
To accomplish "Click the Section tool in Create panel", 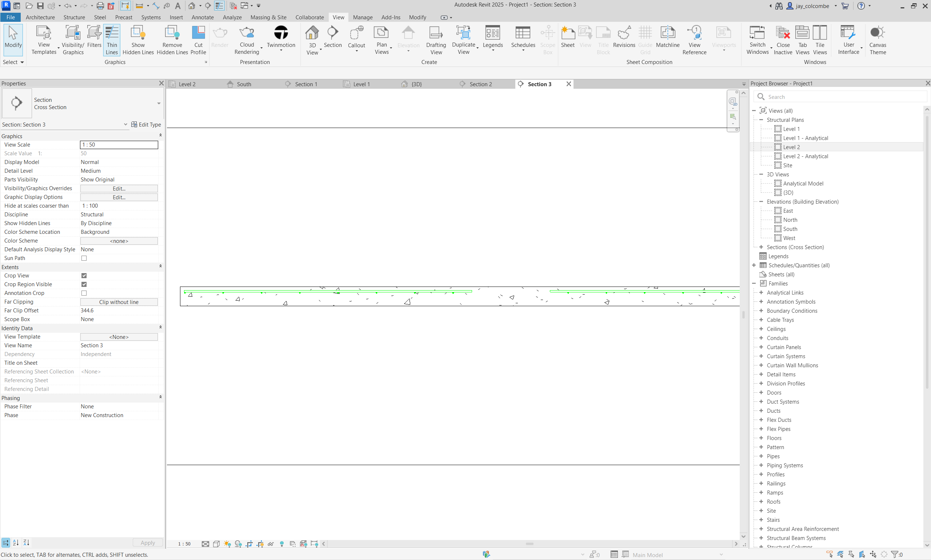I will (x=332, y=37).
